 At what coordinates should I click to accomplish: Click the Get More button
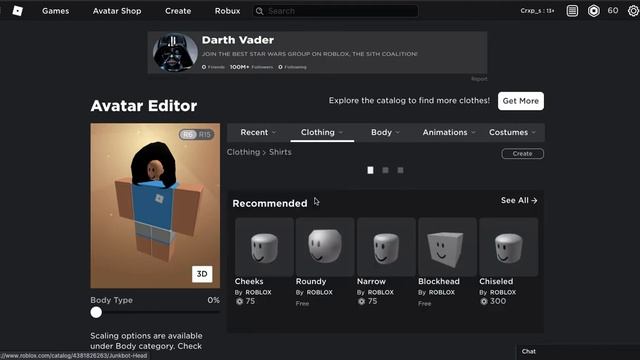pyautogui.click(x=520, y=101)
